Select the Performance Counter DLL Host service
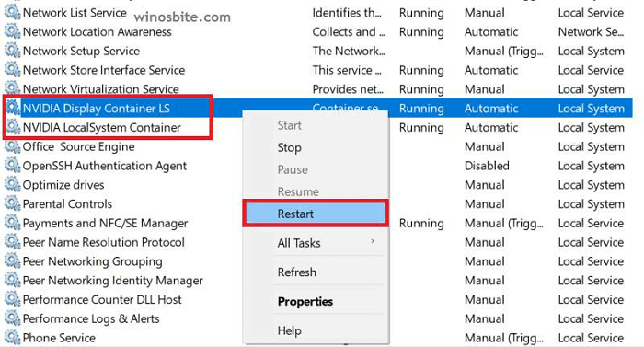Image resolution: width=644 pixels, height=347 pixels. (102, 300)
